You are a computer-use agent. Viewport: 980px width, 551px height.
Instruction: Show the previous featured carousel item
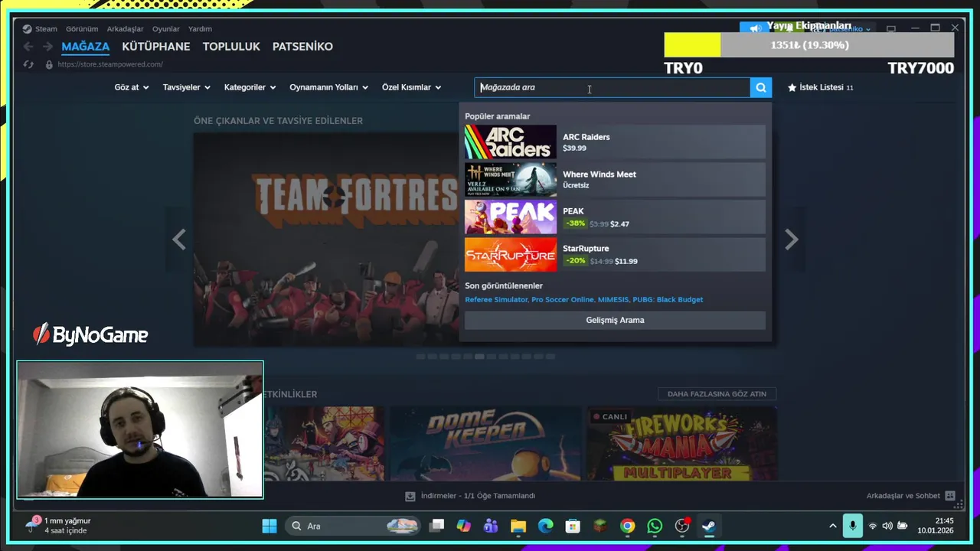[x=179, y=240]
